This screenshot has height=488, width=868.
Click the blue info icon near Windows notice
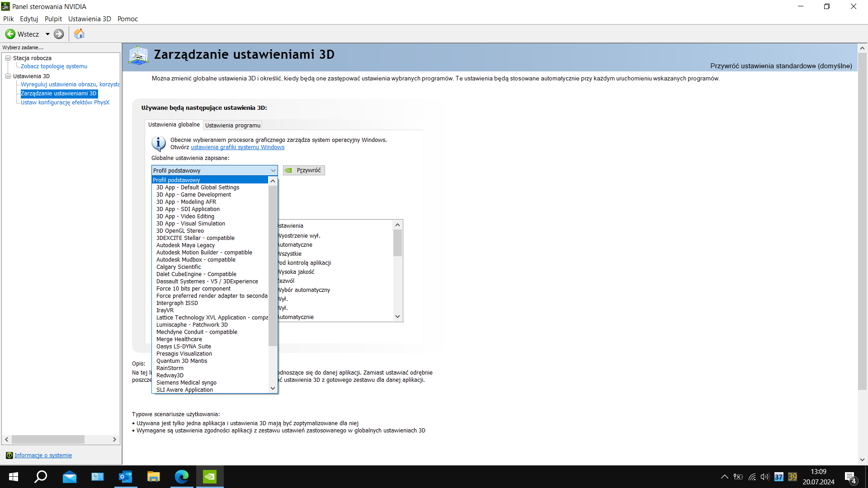click(x=158, y=144)
